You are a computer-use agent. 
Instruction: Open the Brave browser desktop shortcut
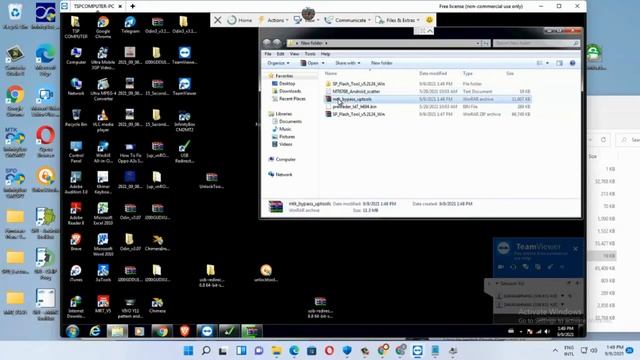click(76, 242)
